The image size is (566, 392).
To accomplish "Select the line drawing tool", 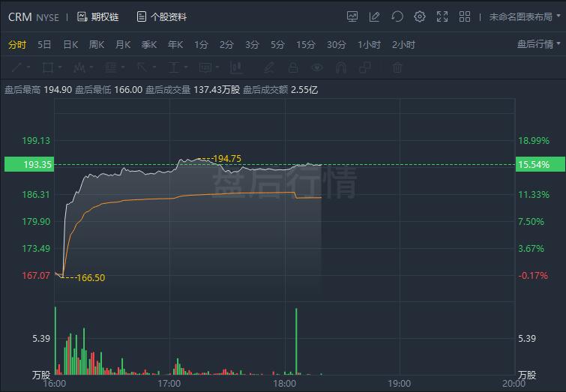I will tap(17, 67).
